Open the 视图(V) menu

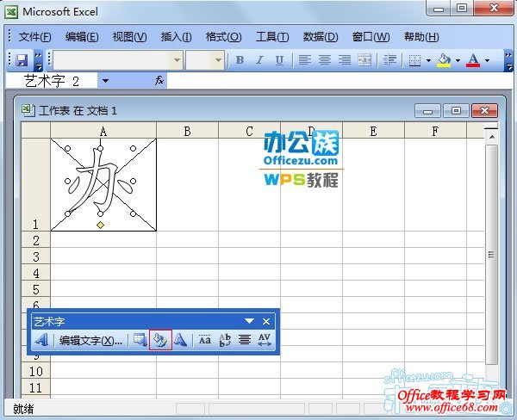pyautogui.click(x=129, y=37)
